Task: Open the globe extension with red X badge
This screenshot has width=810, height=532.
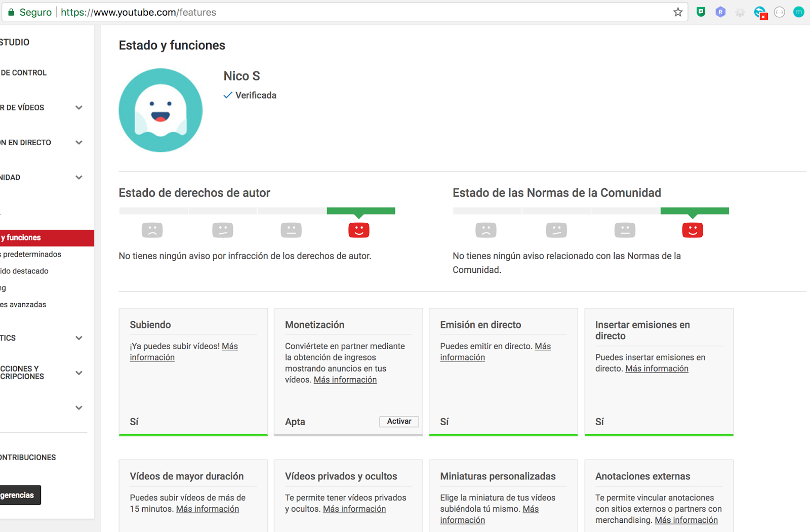Action: coord(760,13)
